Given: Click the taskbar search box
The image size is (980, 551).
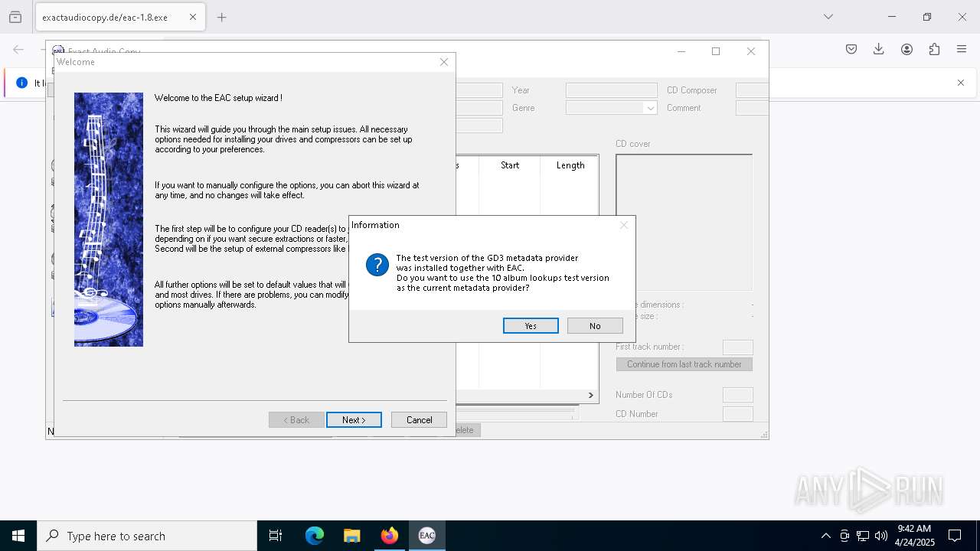Looking at the screenshot, I should pyautogui.click(x=147, y=536).
